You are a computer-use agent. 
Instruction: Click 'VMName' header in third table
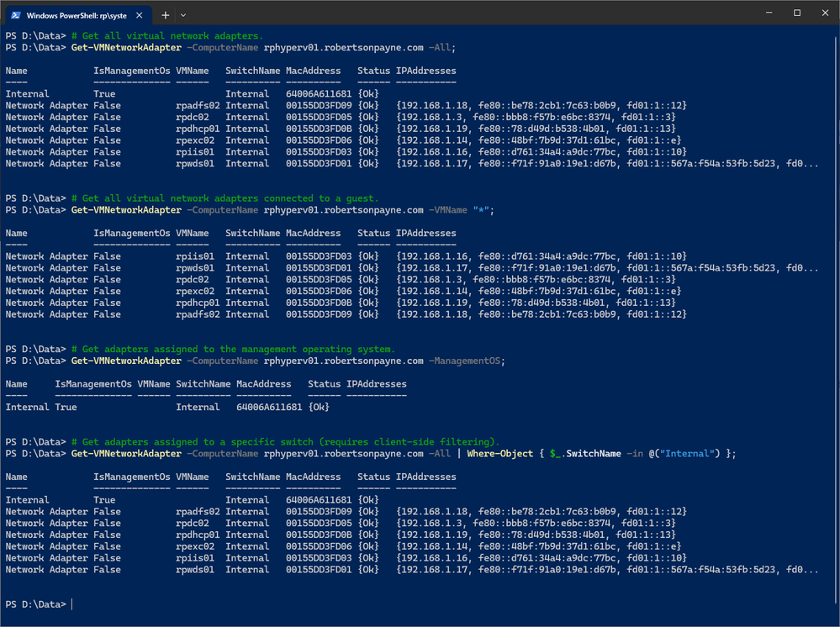pos(154,384)
